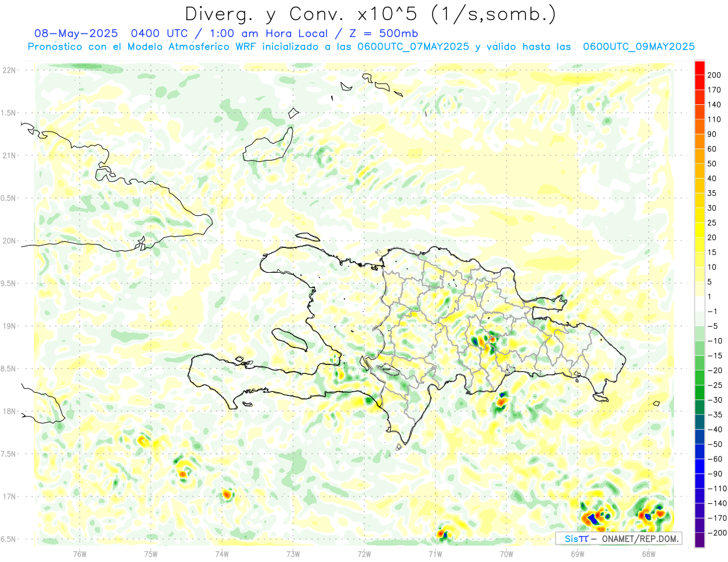The width and height of the screenshot is (728, 562).
Task: Click the '75W' longitude label
Action: pyautogui.click(x=151, y=554)
